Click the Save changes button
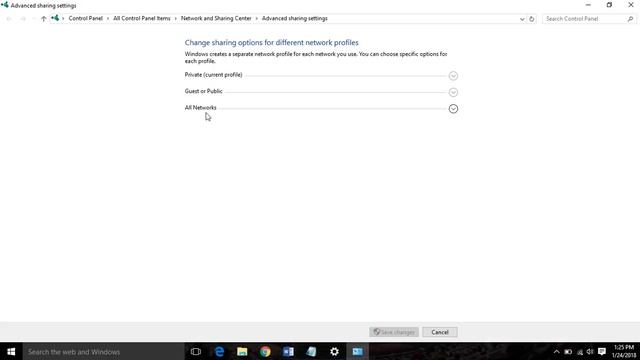This screenshot has height=360, width=640. 394,332
